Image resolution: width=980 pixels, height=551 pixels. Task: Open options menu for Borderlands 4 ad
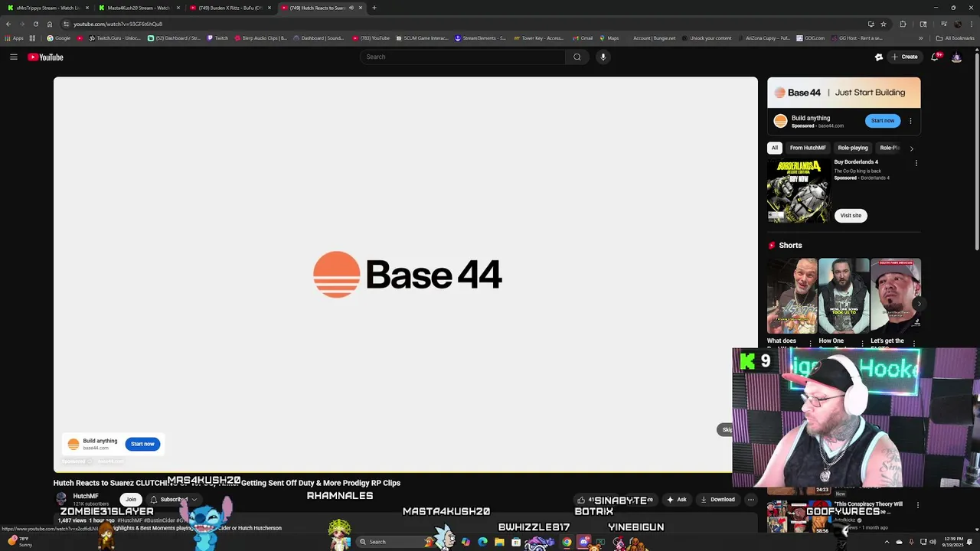click(x=916, y=163)
